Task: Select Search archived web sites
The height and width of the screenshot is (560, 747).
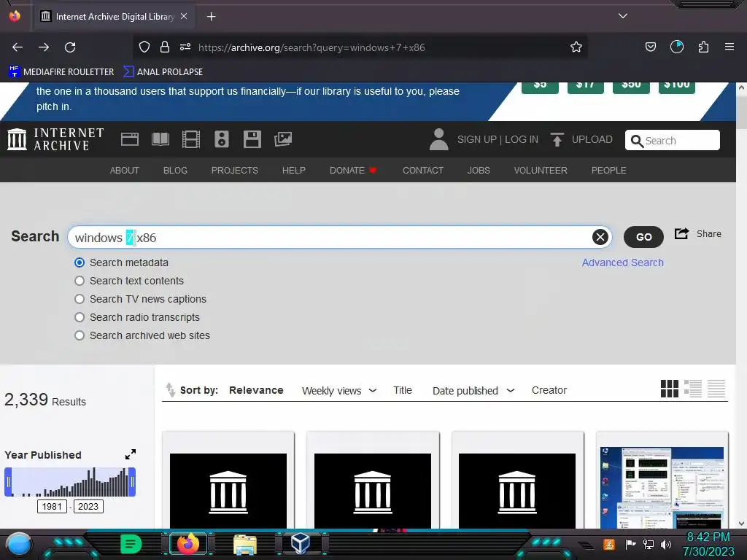Action: [80, 335]
